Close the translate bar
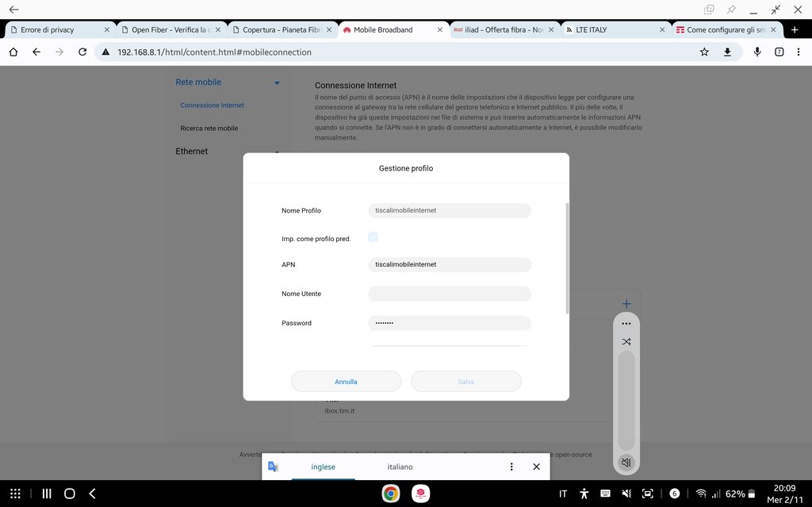 537,467
